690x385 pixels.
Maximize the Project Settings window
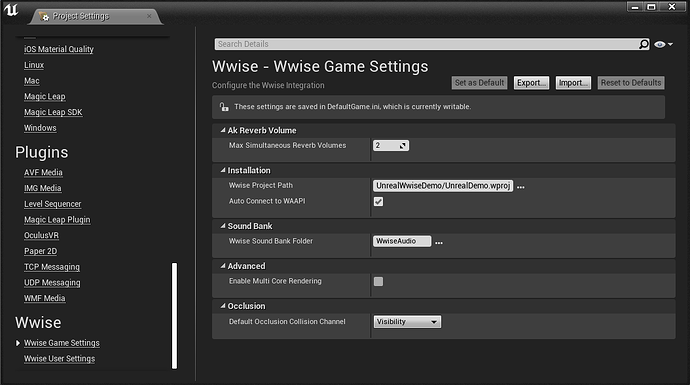[651, 7]
